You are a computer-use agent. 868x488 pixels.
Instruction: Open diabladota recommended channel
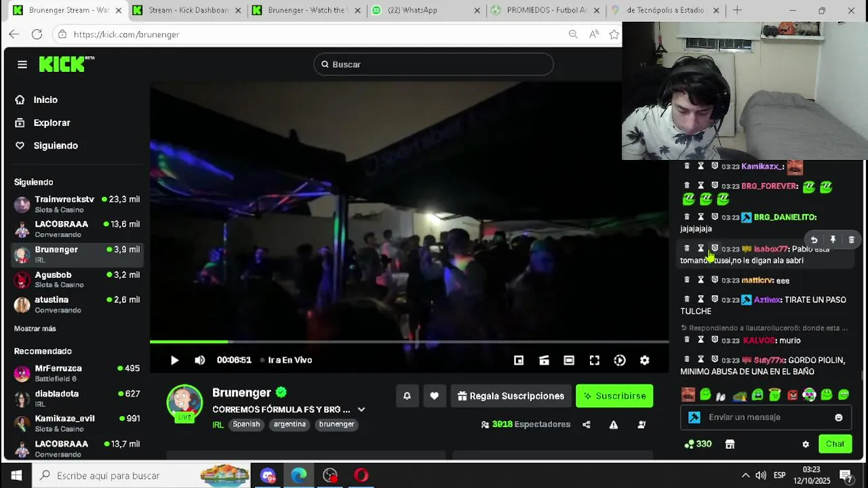(x=77, y=399)
